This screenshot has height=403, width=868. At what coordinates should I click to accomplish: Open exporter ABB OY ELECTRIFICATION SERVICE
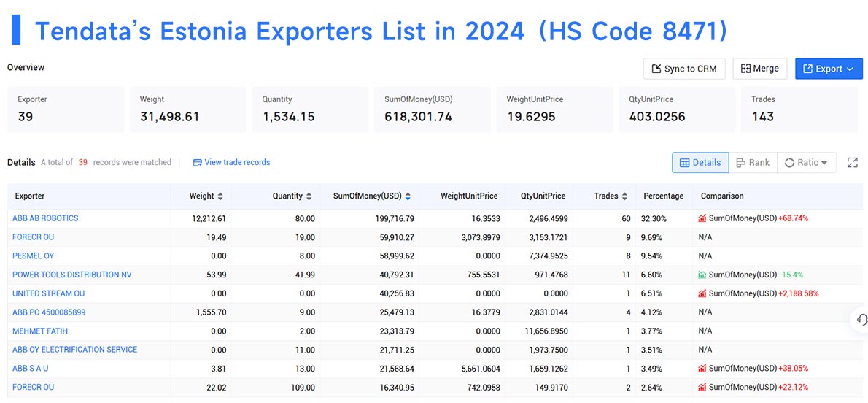(x=74, y=350)
